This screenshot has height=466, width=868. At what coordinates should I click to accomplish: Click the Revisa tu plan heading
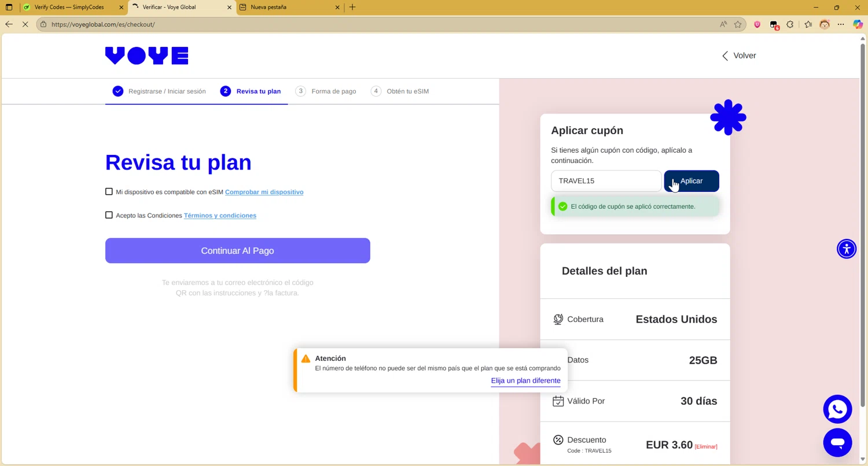coord(178,162)
